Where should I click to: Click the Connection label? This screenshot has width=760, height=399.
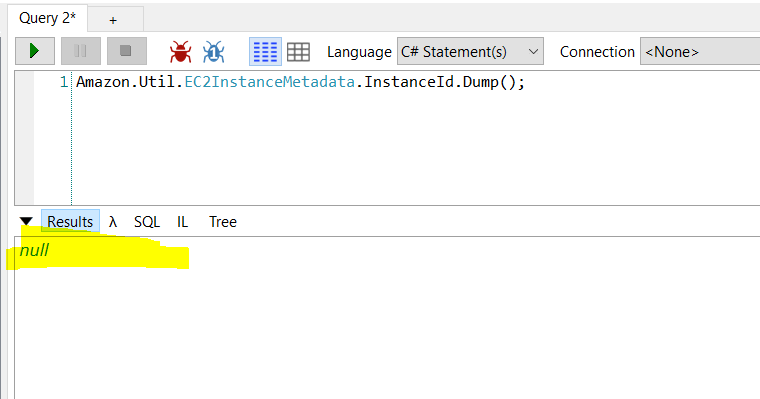coord(597,52)
